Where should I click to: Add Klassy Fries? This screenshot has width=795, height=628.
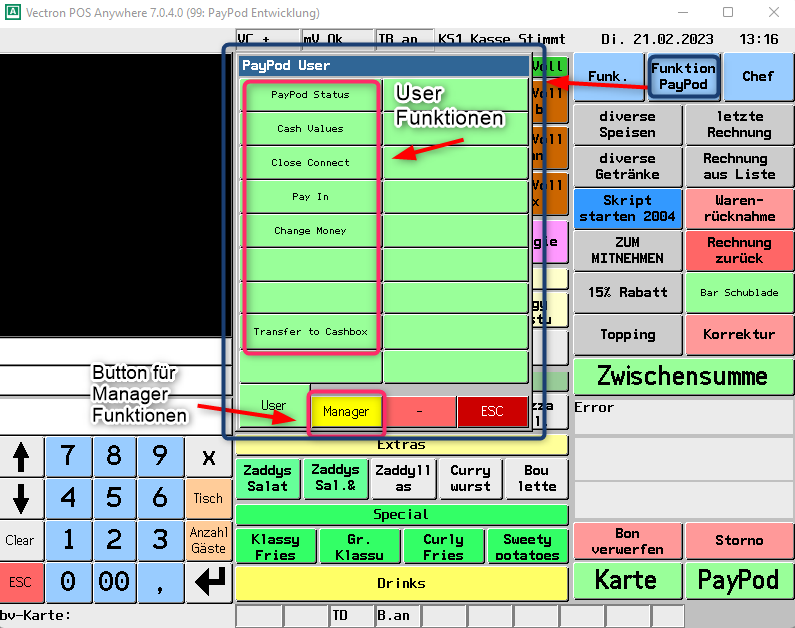276,547
